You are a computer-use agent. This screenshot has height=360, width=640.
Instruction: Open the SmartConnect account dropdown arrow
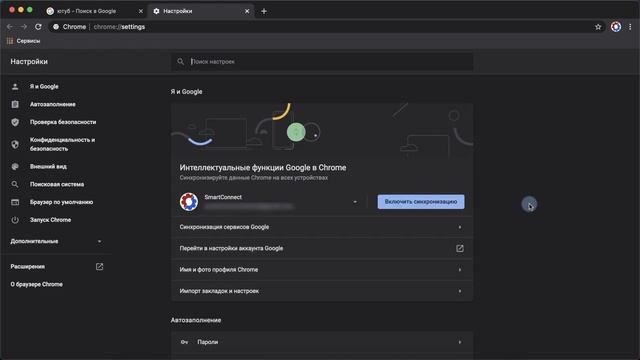pos(355,202)
